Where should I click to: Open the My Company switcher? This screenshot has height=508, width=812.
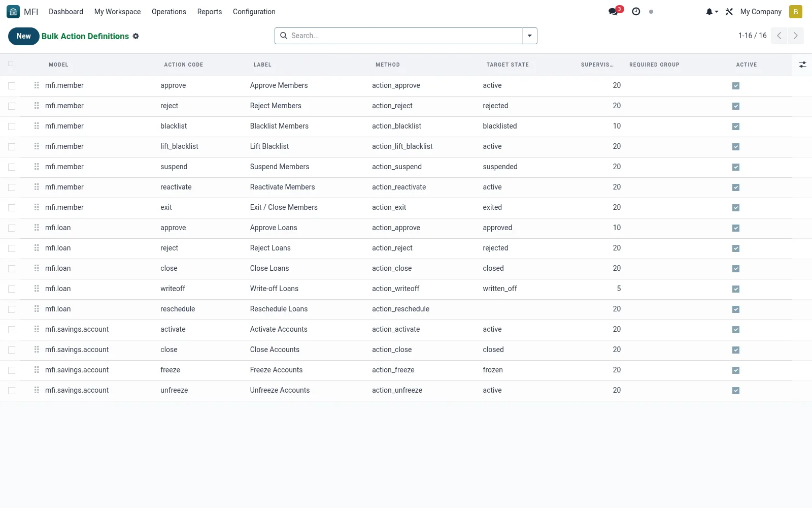coord(761,12)
